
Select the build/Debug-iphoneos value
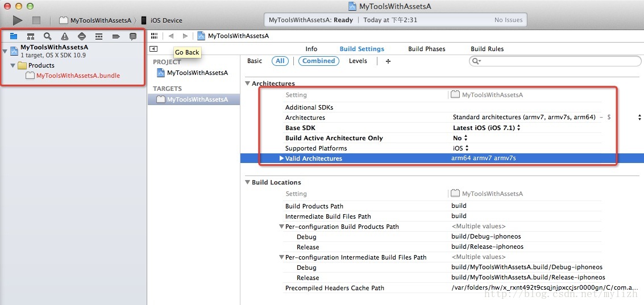click(486, 236)
